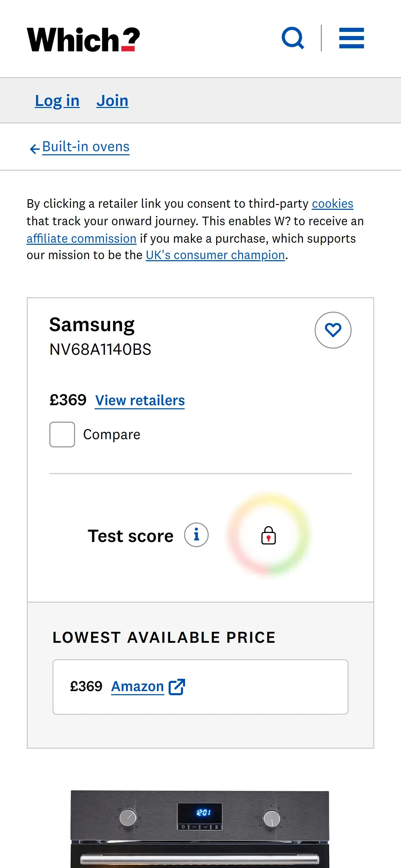This screenshot has height=868, width=401.
Task: Follow the affiliate commission link
Action: 82,239
